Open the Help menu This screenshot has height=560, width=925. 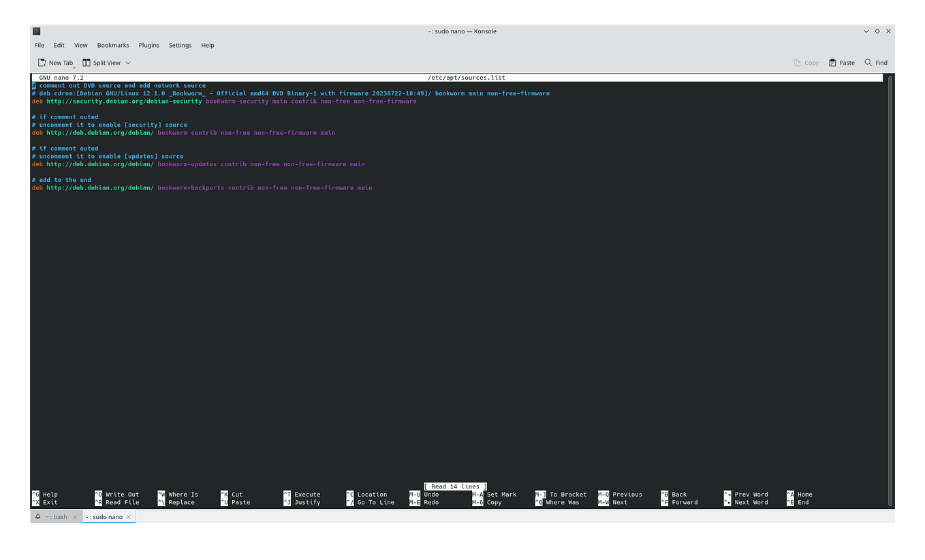(x=207, y=45)
